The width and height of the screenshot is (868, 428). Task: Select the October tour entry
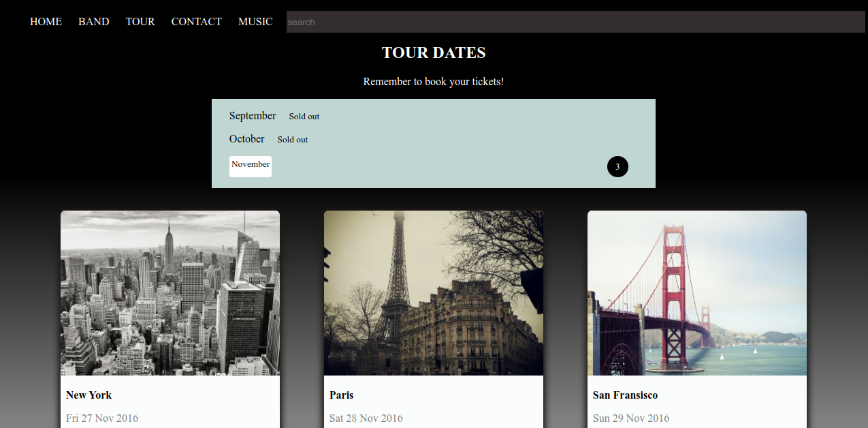(246, 139)
